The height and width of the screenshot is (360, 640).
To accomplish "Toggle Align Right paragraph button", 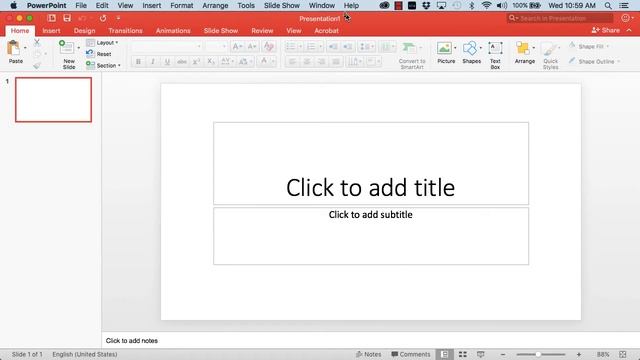I will click(321, 62).
